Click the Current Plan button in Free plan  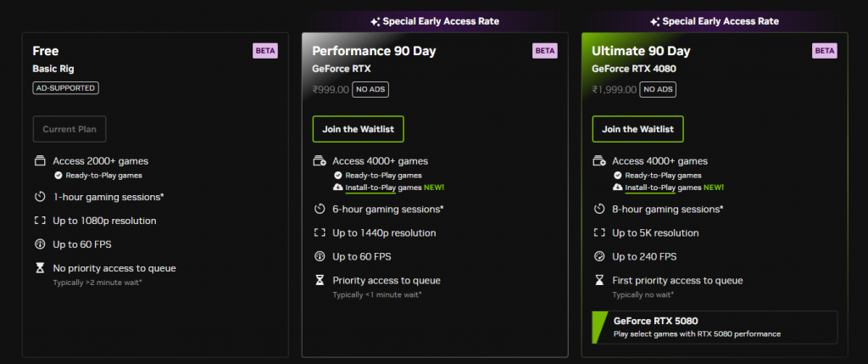70,129
